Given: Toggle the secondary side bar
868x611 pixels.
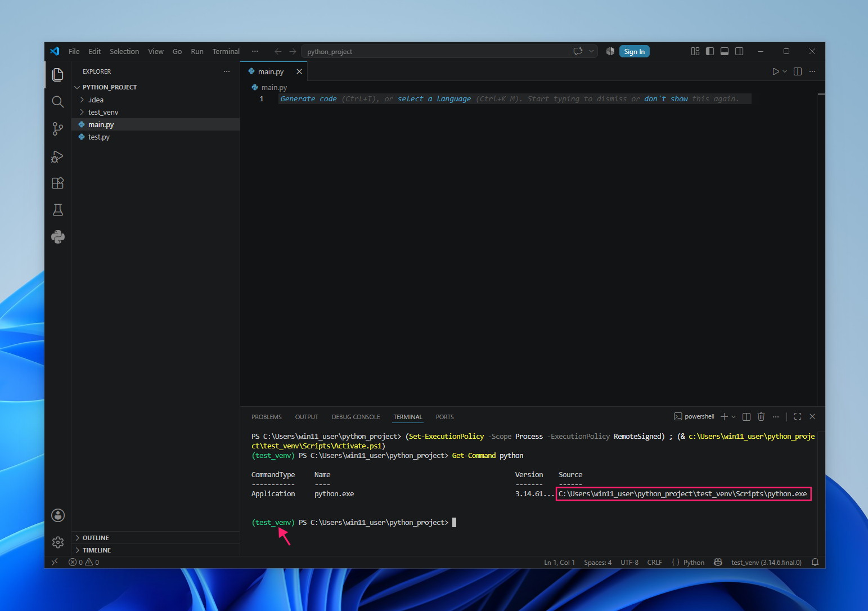Looking at the screenshot, I should pyautogui.click(x=739, y=51).
